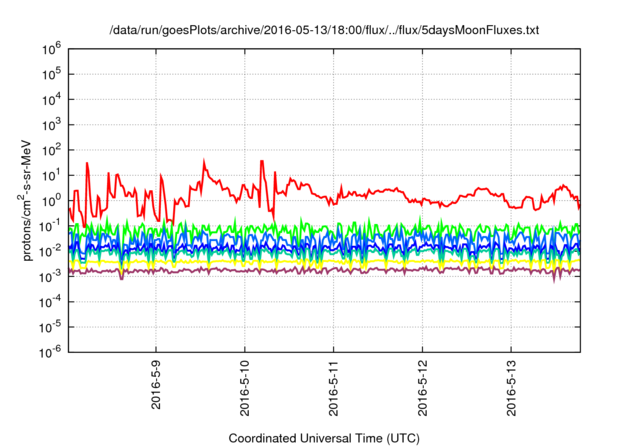Screen dimensions: 640x448
Task: Select the 10^6 y-axis label
Action: pyautogui.click(x=51, y=50)
